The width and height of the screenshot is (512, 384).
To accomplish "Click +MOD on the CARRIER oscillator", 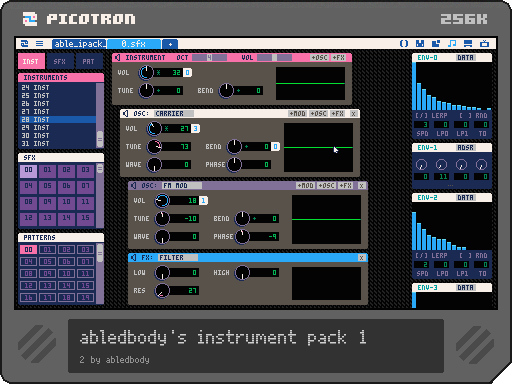I will tap(297, 114).
